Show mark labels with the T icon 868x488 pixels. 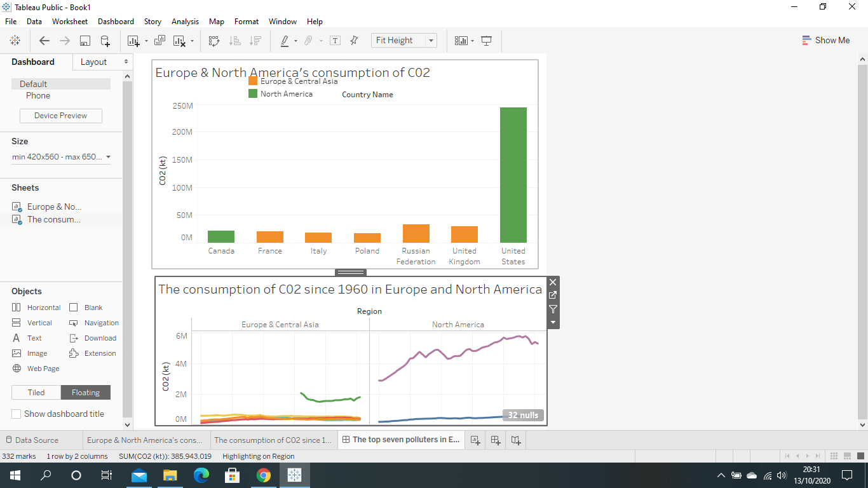[335, 41]
